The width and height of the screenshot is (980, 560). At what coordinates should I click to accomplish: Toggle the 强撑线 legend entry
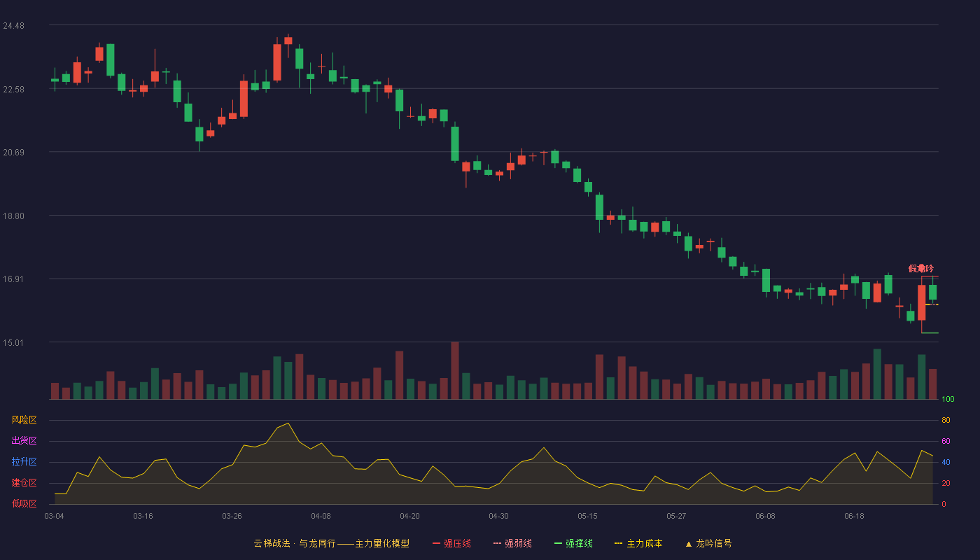coord(573,543)
